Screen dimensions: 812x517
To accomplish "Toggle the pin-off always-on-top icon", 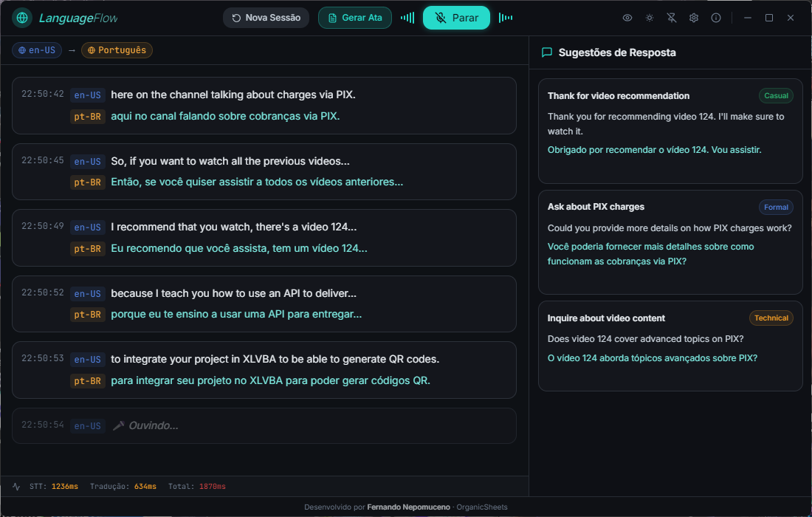I will pyautogui.click(x=672, y=18).
